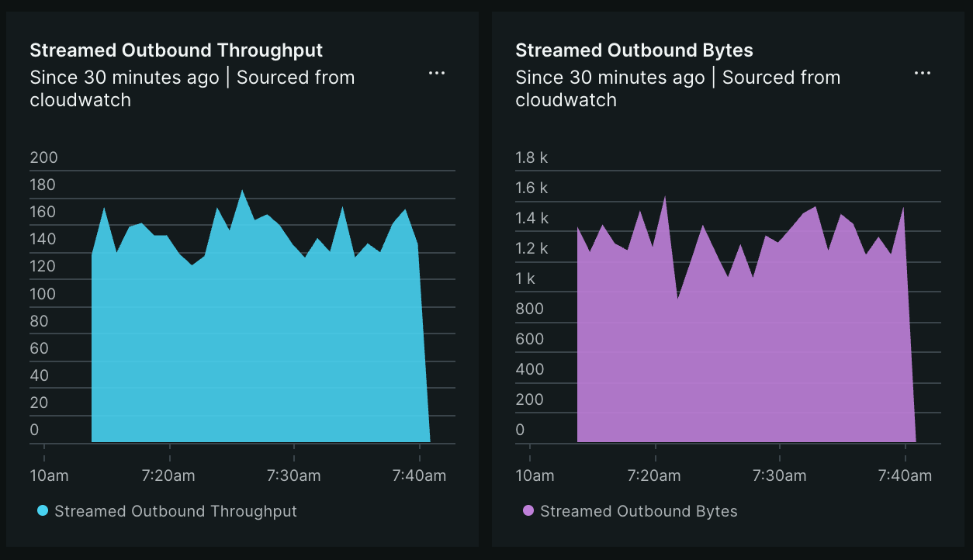Viewport: 973px width, 560px height.
Task: Click the 7:40am label on the Throughput chart
Action: pyautogui.click(x=419, y=475)
